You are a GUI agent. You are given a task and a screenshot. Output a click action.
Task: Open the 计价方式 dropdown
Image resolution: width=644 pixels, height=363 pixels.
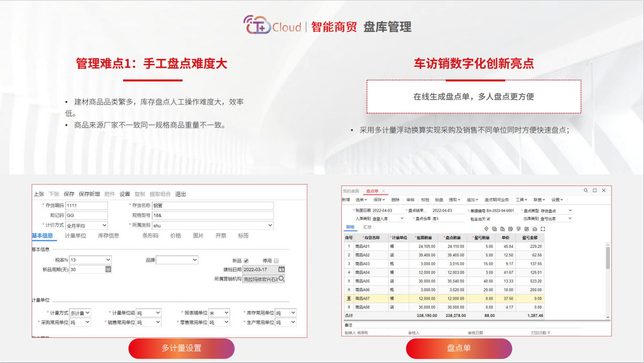coord(86,226)
